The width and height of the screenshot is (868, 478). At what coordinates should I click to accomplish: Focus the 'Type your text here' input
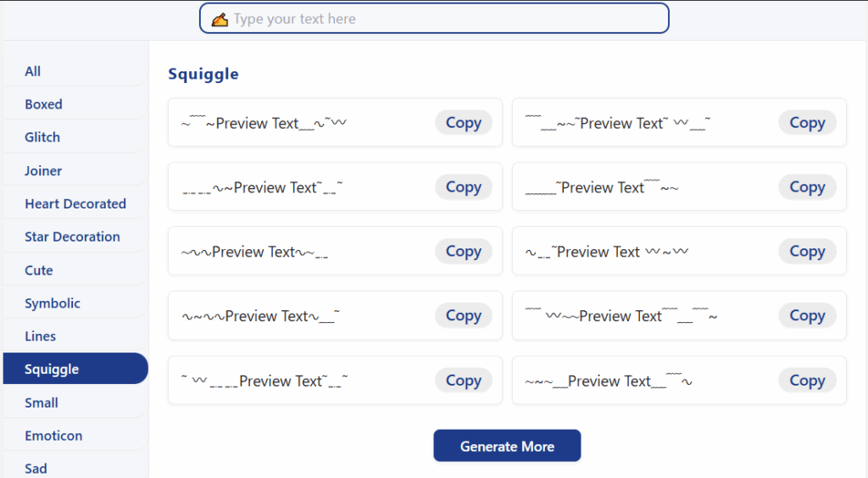click(434, 19)
